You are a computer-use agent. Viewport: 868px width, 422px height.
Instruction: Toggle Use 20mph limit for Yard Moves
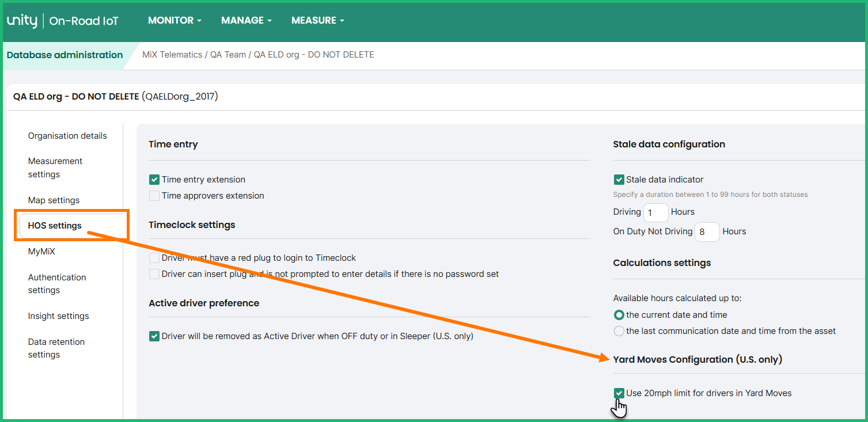tap(619, 393)
